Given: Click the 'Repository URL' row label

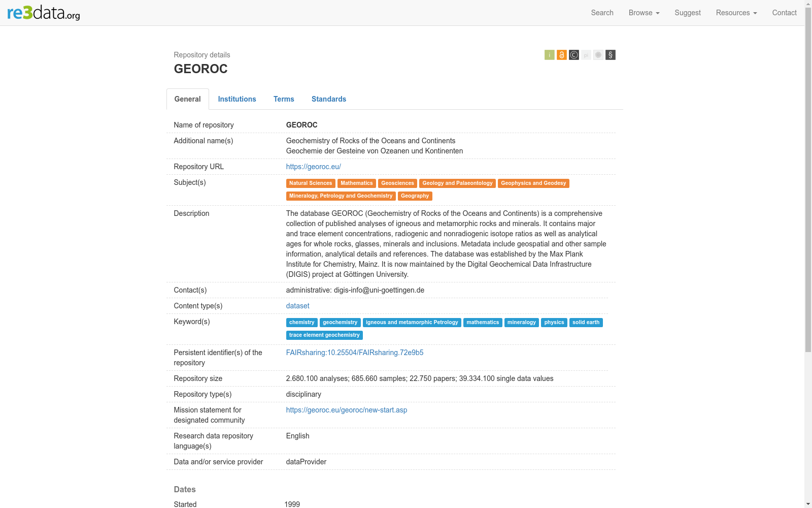Looking at the screenshot, I should pos(199,167).
